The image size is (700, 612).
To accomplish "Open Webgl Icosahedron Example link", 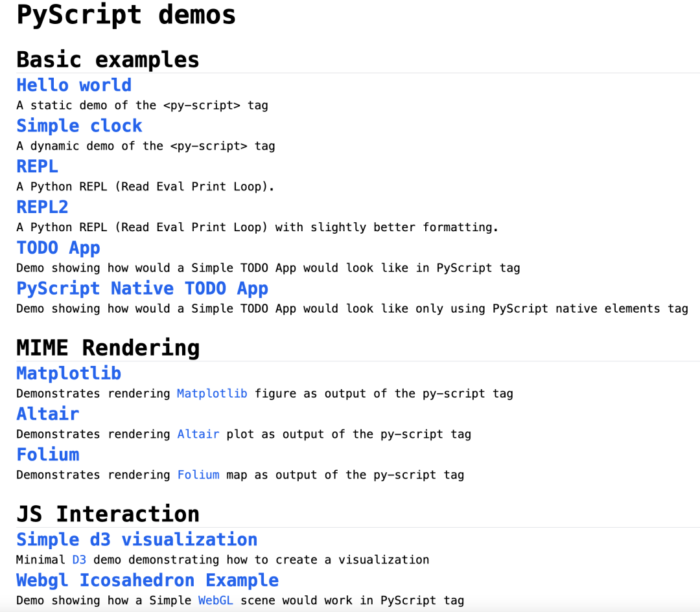I will 147,580.
